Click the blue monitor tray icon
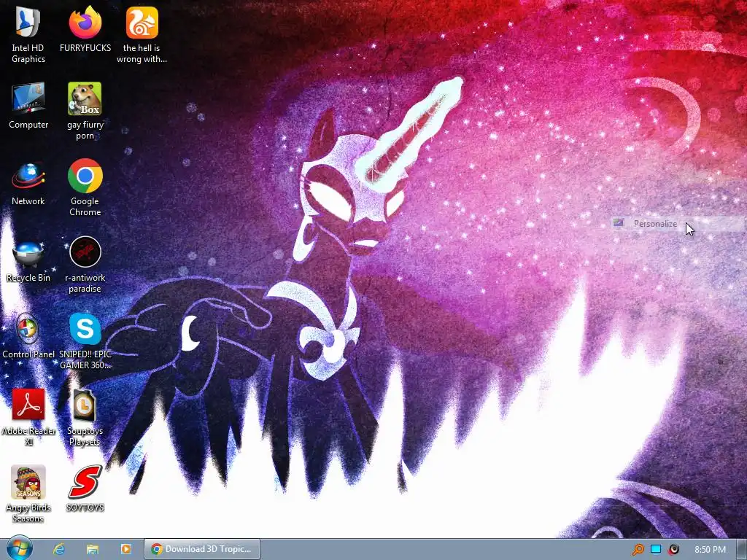Viewport: 747px width, 560px height. [656, 550]
